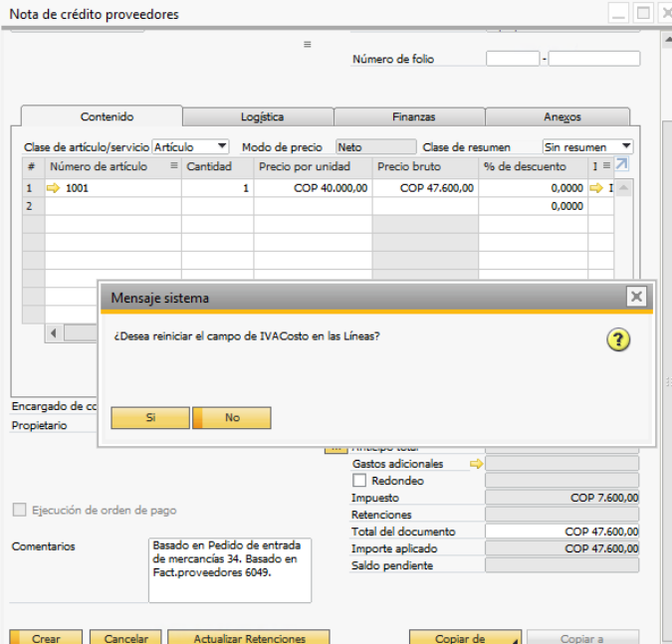Toggle the Ejecución de orden de pago checkbox
This screenshot has width=672, height=644.
[20, 511]
